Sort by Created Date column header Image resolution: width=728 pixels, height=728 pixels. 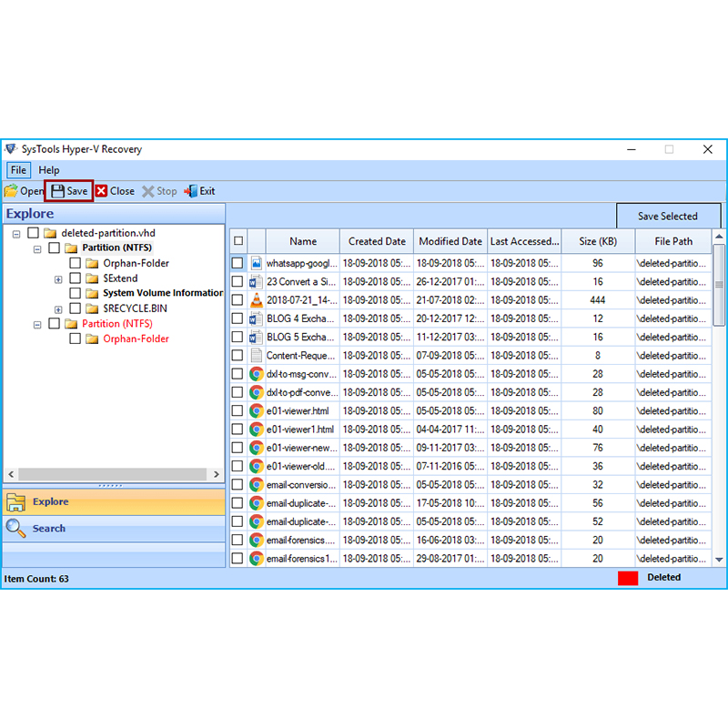tap(377, 241)
